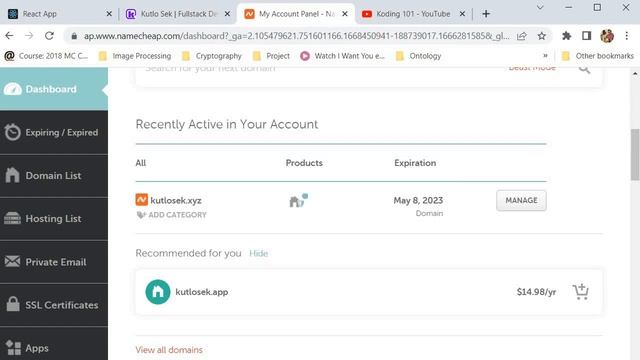The width and height of the screenshot is (640, 360).
Task: Open the Extensions puzzle icon
Action: click(567, 36)
